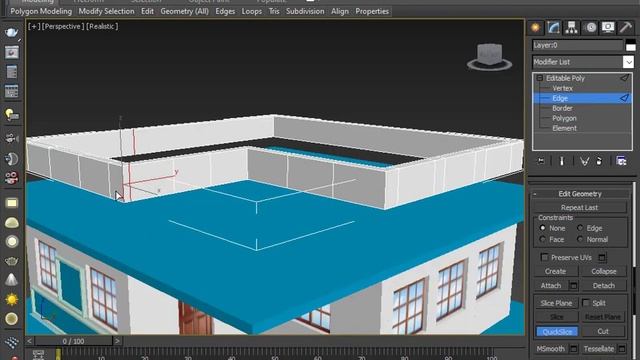The width and height of the screenshot is (640, 360).
Task: Select the Polygon sub-object level
Action: click(564, 118)
